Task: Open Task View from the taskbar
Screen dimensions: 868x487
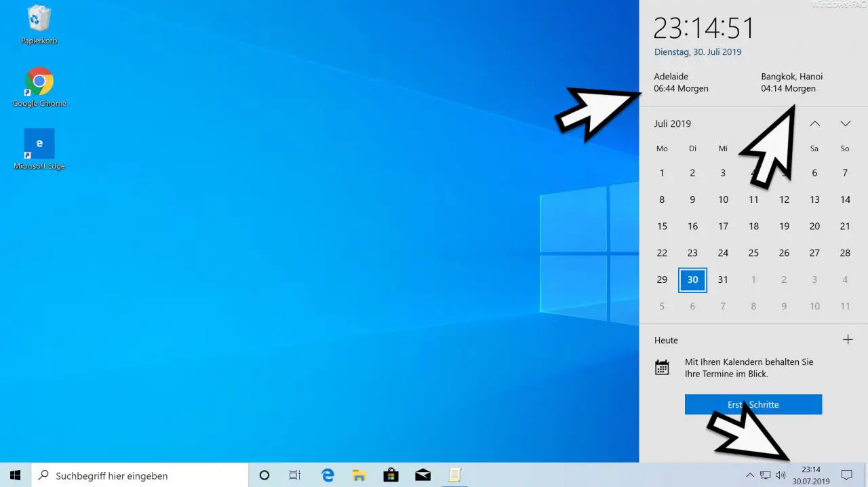Action: pyautogui.click(x=295, y=475)
